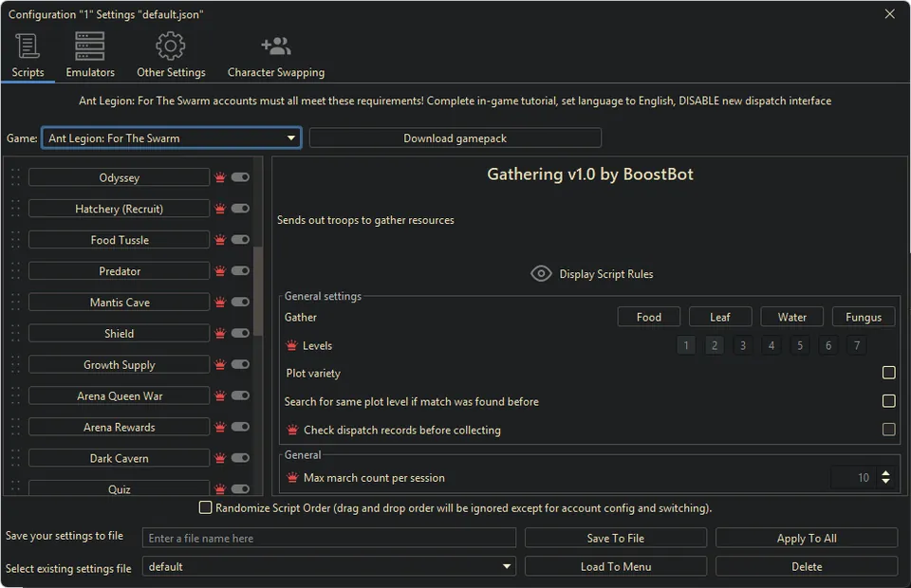911x588 pixels.
Task: Click the crown icon beside Dark Cavern
Action: click(220, 458)
